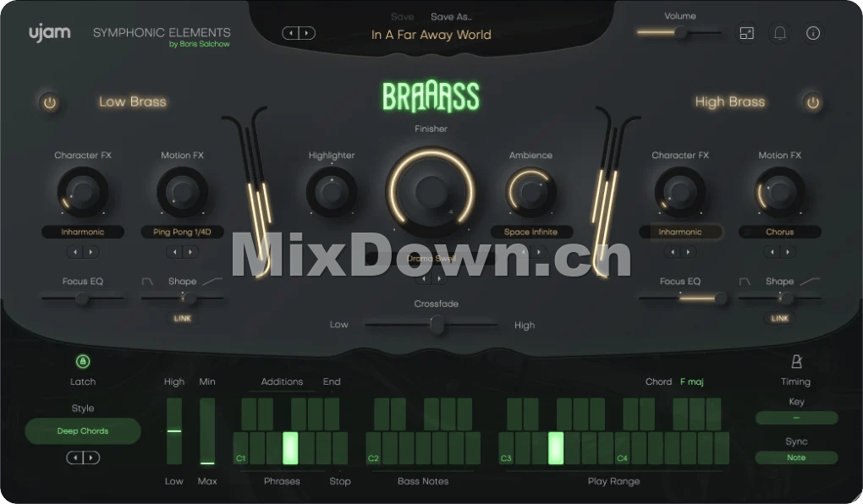The width and height of the screenshot is (863, 504).
Task: Adjust the Low Brass Focus EQ slider
Action: (x=83, y=299)
